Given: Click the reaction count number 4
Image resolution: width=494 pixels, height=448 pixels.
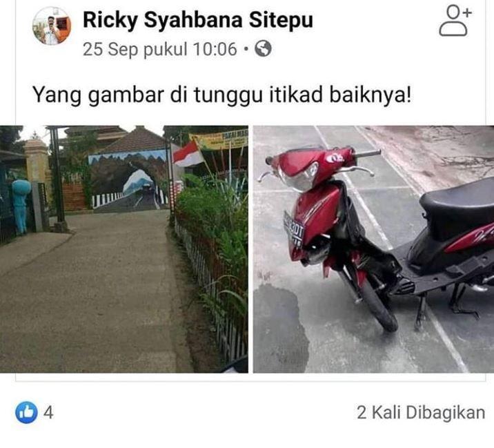Looking at the screenshot, I should pyautogui.click(x=48, y=412).
